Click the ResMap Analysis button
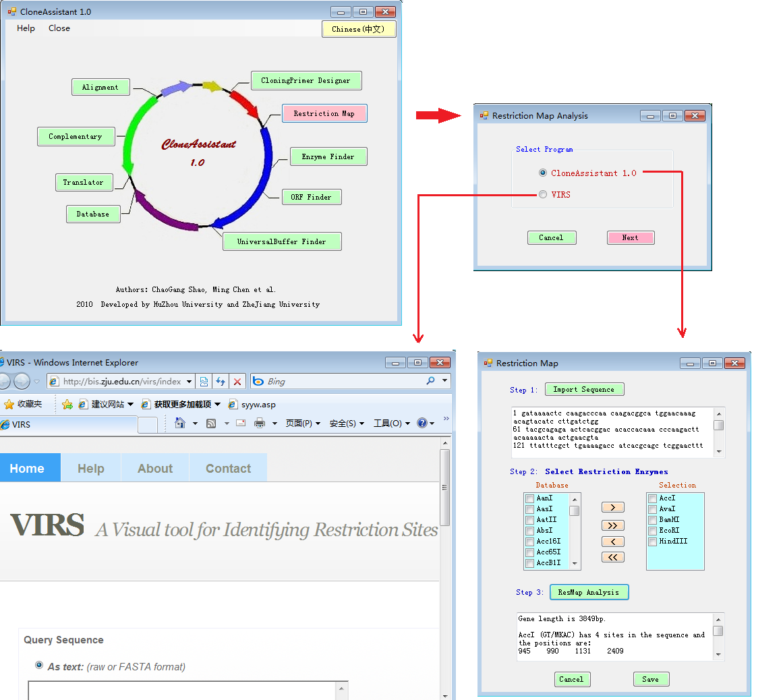 click(589, 592)
